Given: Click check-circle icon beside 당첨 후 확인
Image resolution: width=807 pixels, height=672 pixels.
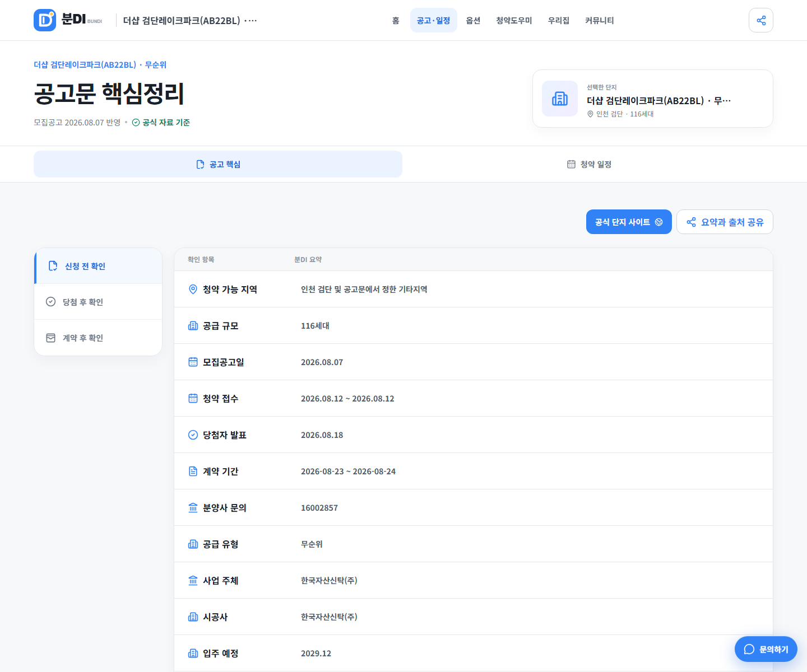Looking at the screenshot, I should pyautogui.click(x=50, y=302).
